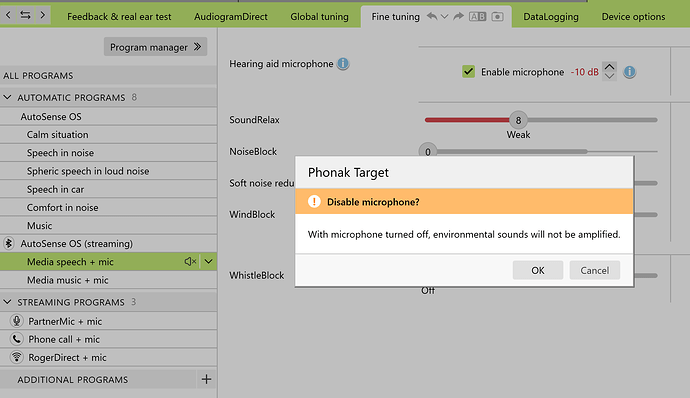
Task: Redo the fine tuning change
Action: [459, 17]
